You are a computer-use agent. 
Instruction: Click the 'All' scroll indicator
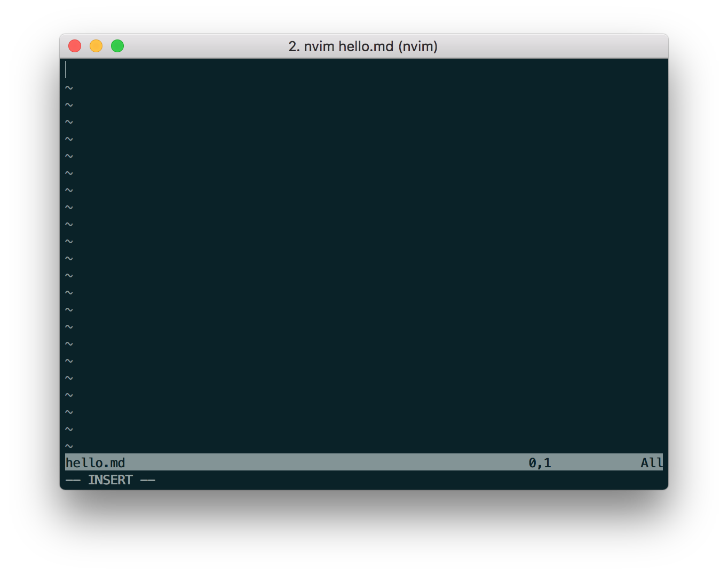652,462
